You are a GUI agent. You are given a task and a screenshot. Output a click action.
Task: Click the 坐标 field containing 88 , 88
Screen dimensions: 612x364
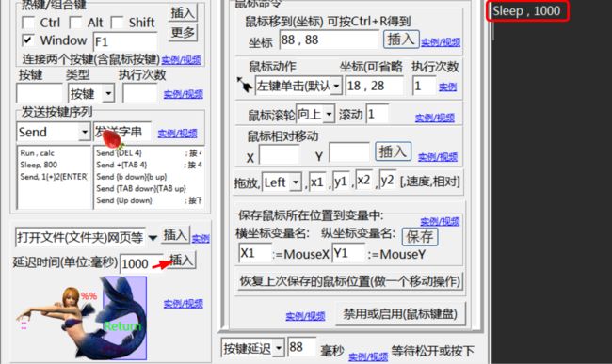click(329, 40)
